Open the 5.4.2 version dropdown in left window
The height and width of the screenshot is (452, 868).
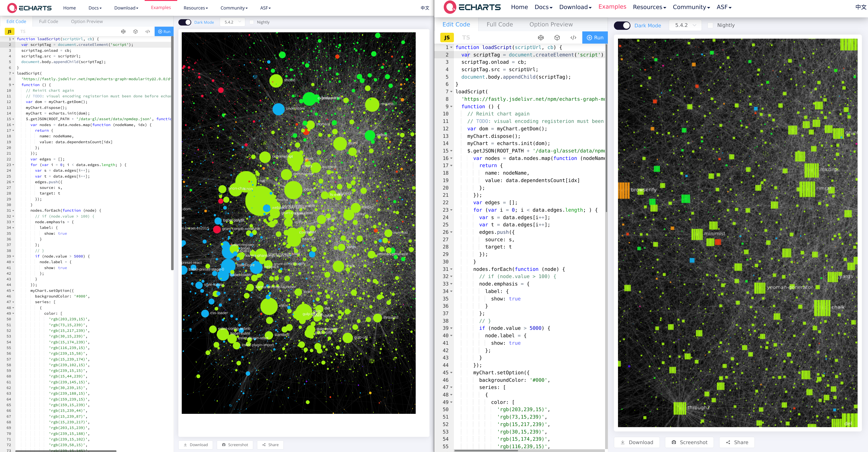(x=233, y=22)
